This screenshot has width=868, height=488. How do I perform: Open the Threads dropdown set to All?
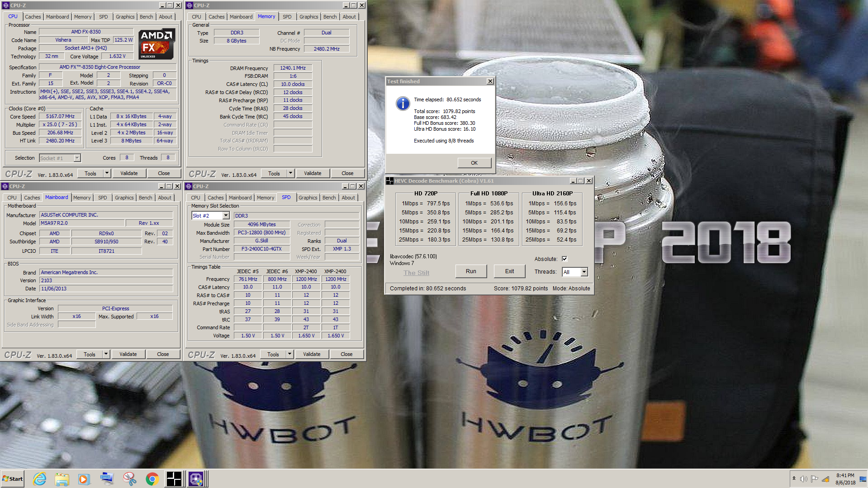coord(584,272)
